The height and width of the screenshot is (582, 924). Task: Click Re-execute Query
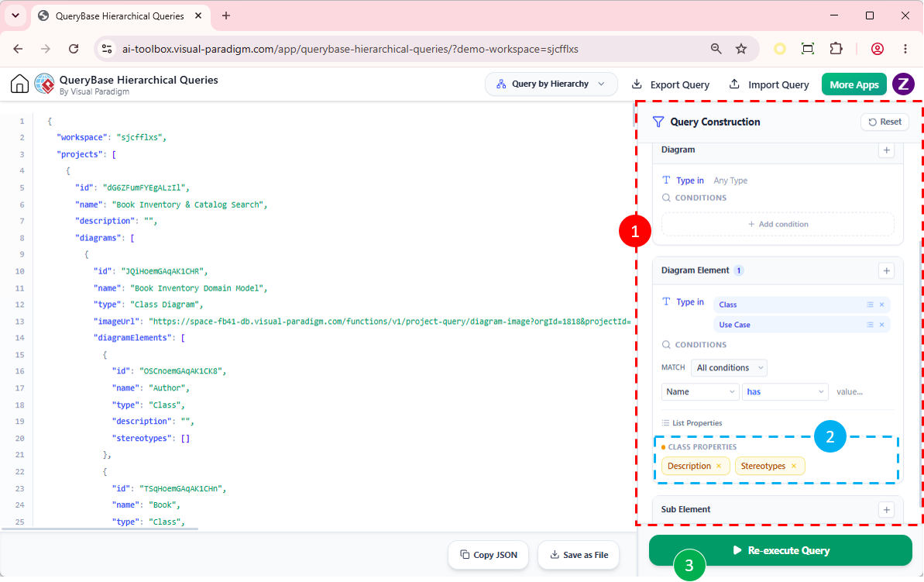[x=780, y=550]
